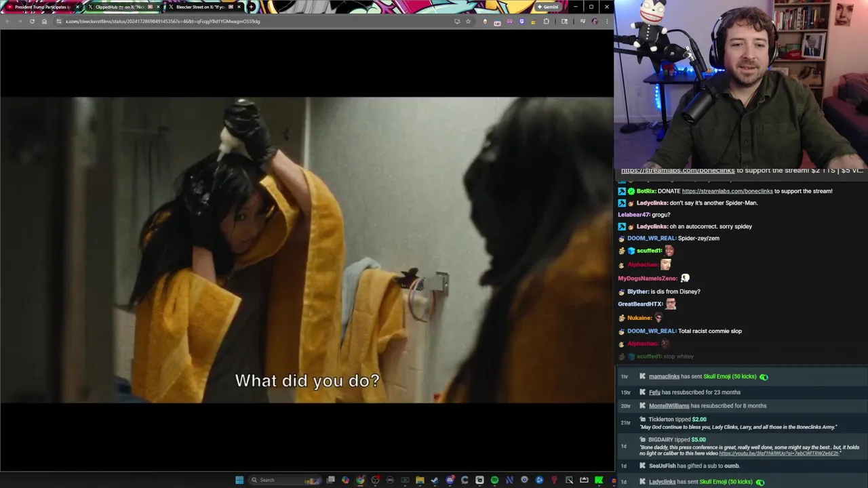Screen dimensions: 868x488
Task: Click MyDogsNameIsZeno chat username
Action: pos(648,279)
